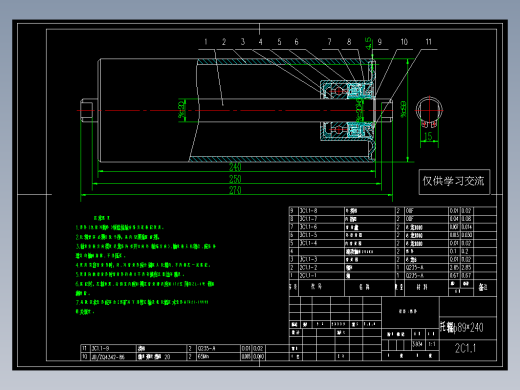Image resolution: width=520 pixels, height=390 pixels.
Task: Click parts list code 2C1.1-4
Action: pos(308,243)
